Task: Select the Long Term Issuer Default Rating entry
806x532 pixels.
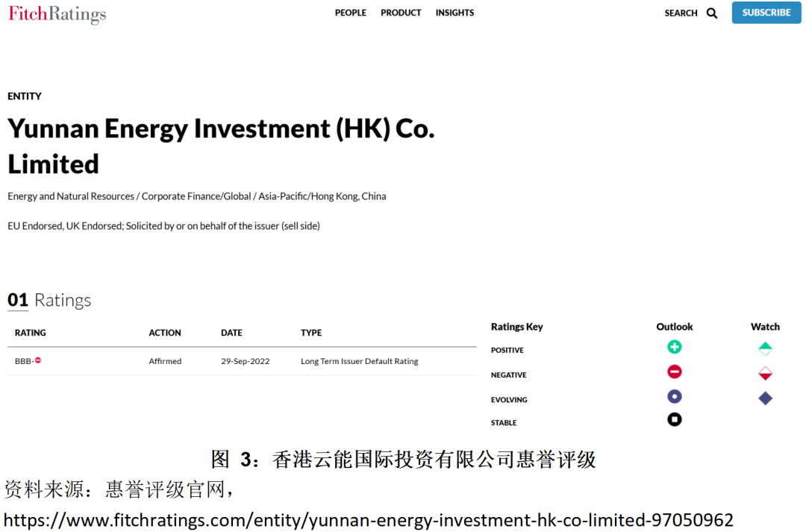Action: pyautogui.click(x=359, y=361)
